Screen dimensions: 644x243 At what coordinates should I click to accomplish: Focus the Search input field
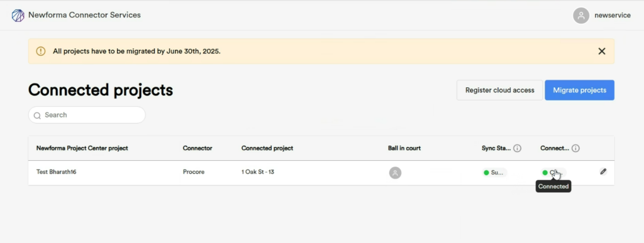[x=87, y=115]
